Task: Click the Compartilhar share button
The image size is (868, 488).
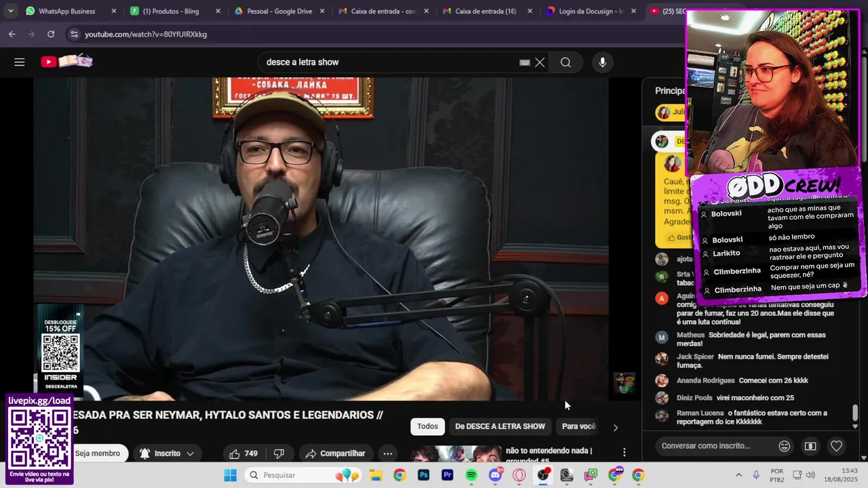Action: [x=336, y=453]
